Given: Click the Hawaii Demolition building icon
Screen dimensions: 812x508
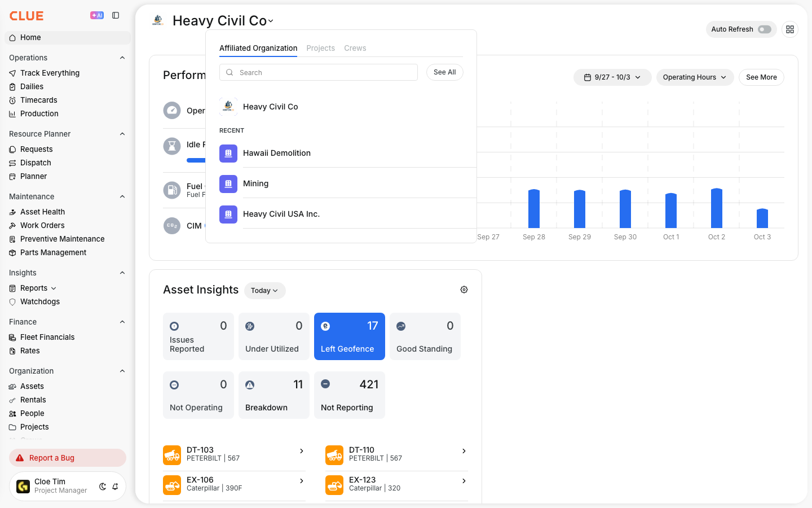Looking at the screenshot, I should click(228, 153).
